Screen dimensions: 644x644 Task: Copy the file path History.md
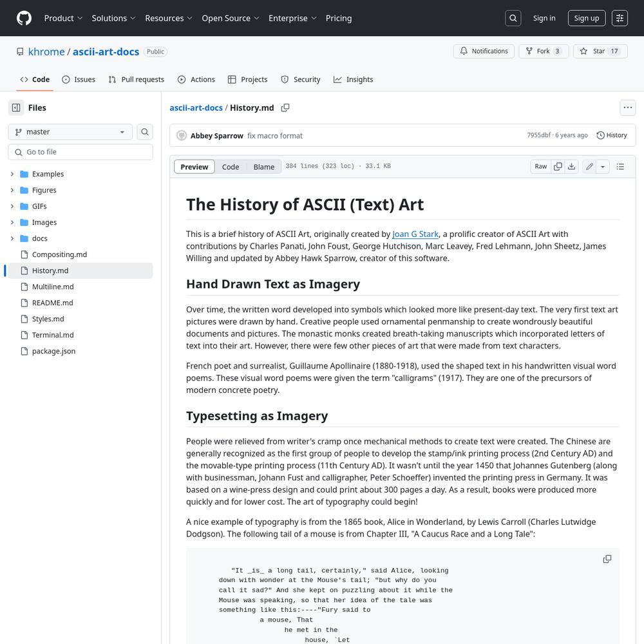click(285, 108)
